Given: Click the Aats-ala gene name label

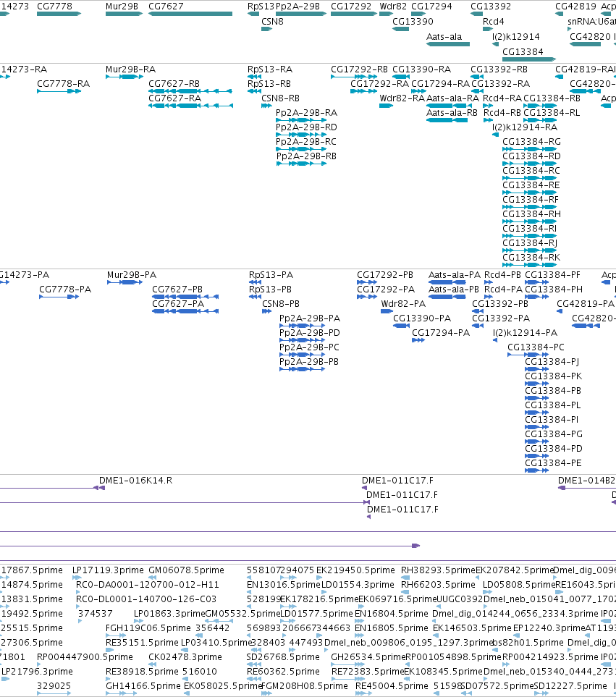Looking at the screenshot, I should pyautogui.click(x=444, y=36).
